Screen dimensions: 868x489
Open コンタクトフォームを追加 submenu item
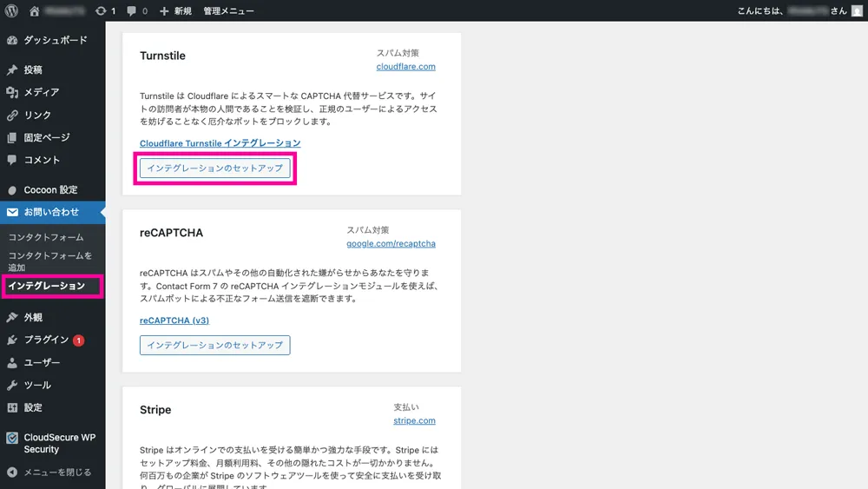coord(49,261)
